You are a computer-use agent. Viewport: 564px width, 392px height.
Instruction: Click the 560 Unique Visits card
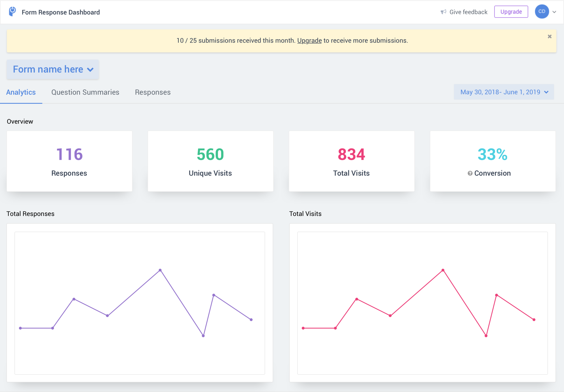click(x=210, y=161)
